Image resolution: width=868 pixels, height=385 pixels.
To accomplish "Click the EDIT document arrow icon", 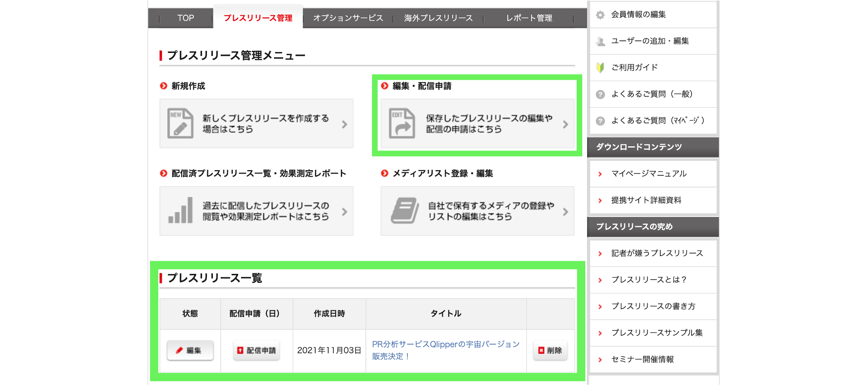I will pos(401,123).
